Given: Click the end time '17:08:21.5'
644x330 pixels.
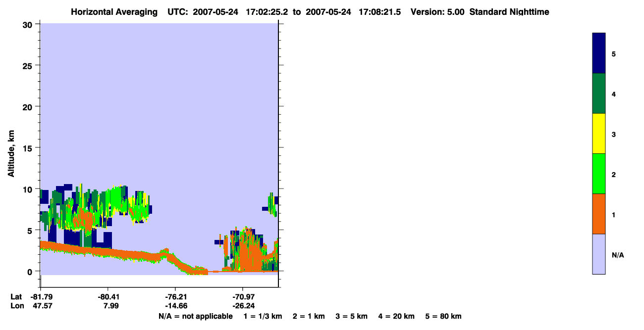Looking at the screenshot, I should (x=379, y=12).
